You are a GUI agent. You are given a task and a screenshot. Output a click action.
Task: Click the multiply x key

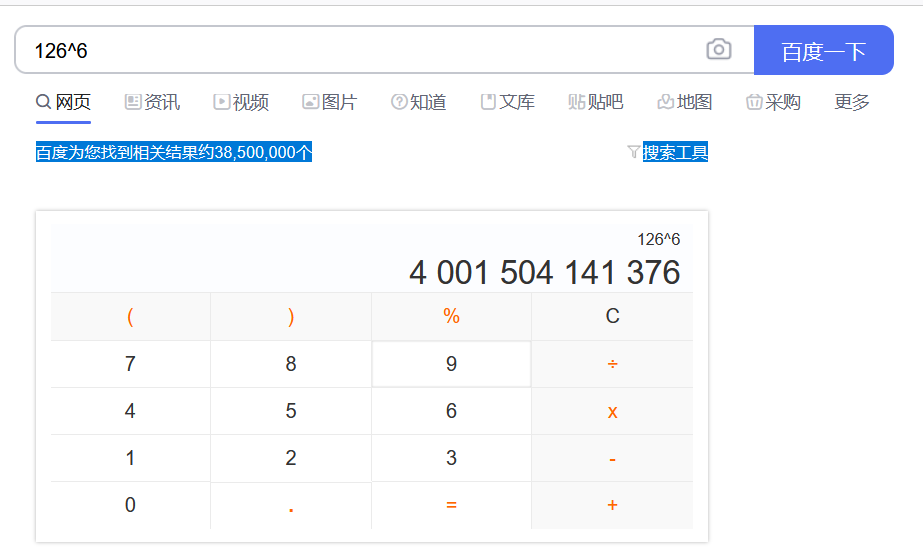(x=612, y=411)
